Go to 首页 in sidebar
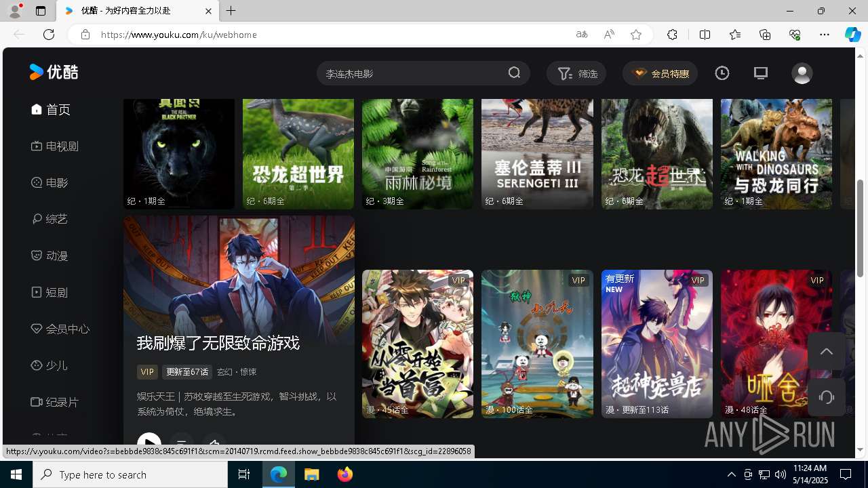Viewport: 868px width, 488px height. click(51, 110)
